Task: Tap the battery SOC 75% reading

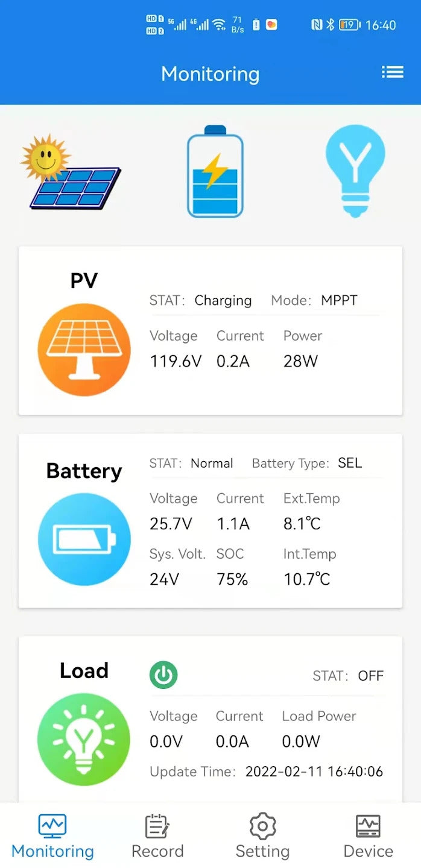Action: click(x=232, y=579)
